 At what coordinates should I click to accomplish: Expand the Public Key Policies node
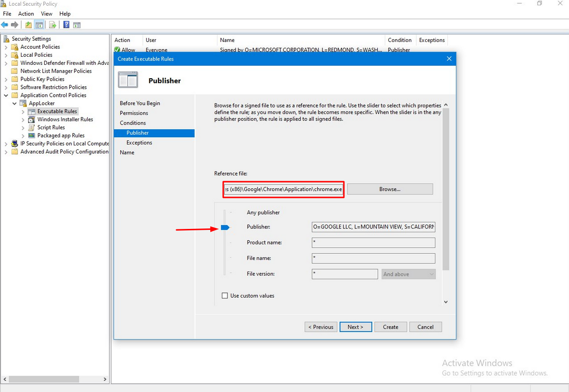(6, 79)
